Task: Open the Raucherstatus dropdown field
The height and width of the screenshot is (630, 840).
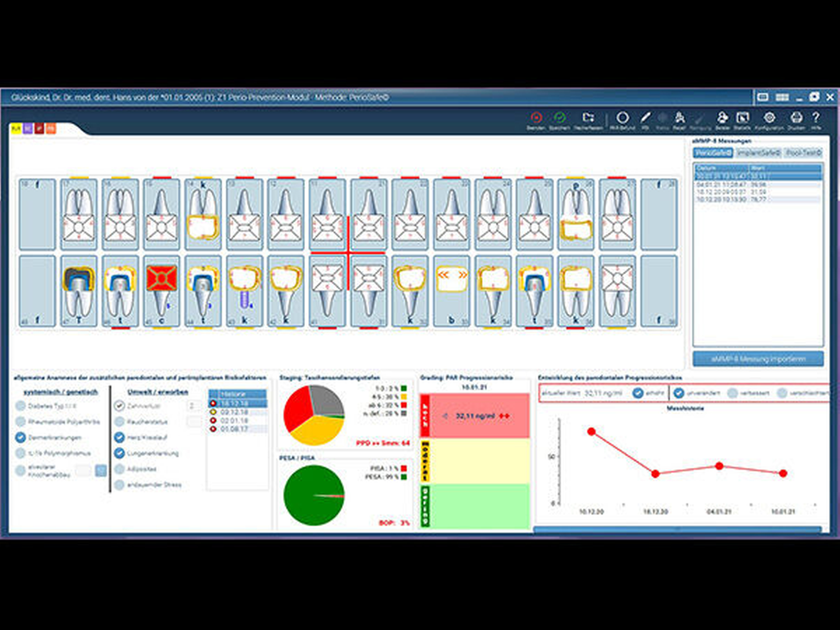Action: [193, 421]
